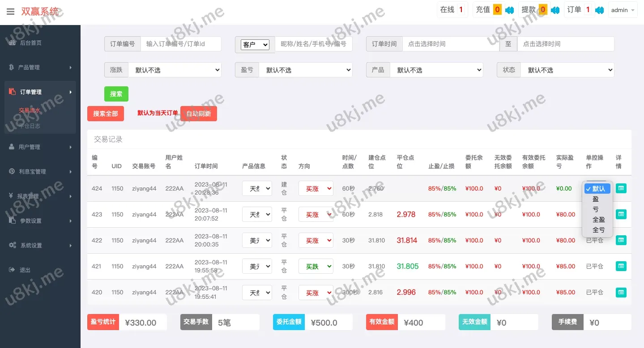This screenshot has width=644, height=348.
Task: Click the order notification speaker icon
Action: click(600, 10)
